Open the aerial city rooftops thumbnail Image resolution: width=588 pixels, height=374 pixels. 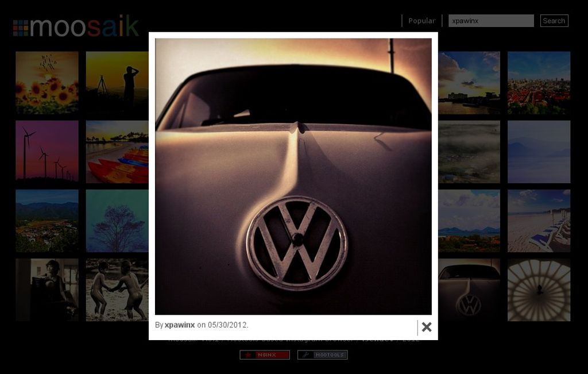pyautogui.click(x=539, y=83)
